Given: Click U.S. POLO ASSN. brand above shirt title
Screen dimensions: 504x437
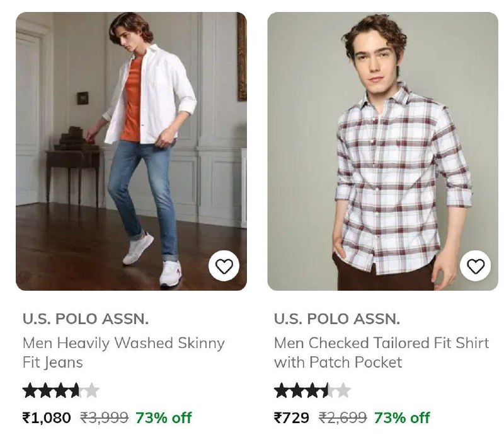Looking at the screenshot, I should tap(337, 319).
